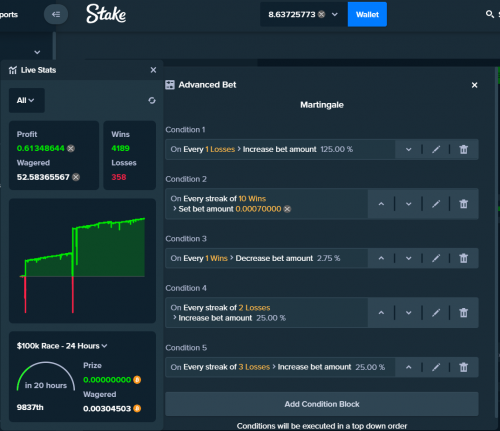
Task: Expand balance currency dropdown
Action: (x=335, y=14)
